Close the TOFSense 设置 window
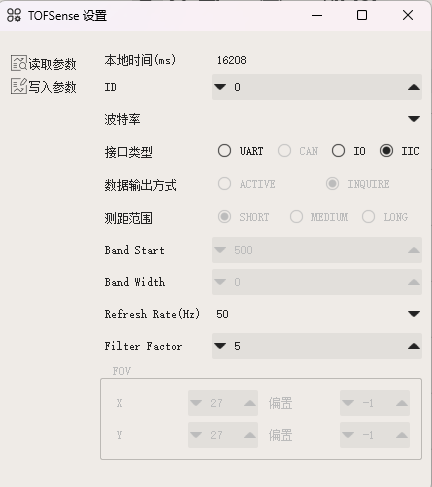This screenshot has width=432, height=487. [408, 15]
